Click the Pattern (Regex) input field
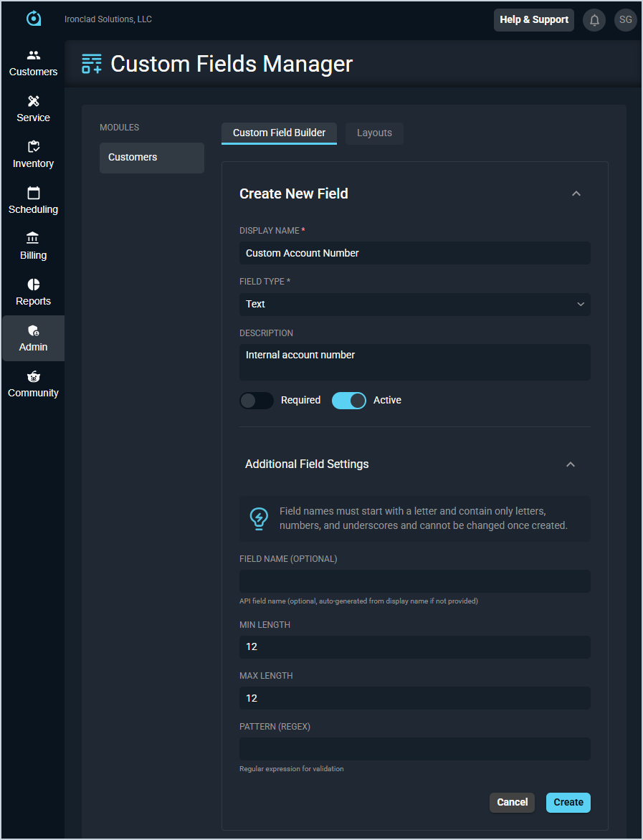 tap(414, 749)
